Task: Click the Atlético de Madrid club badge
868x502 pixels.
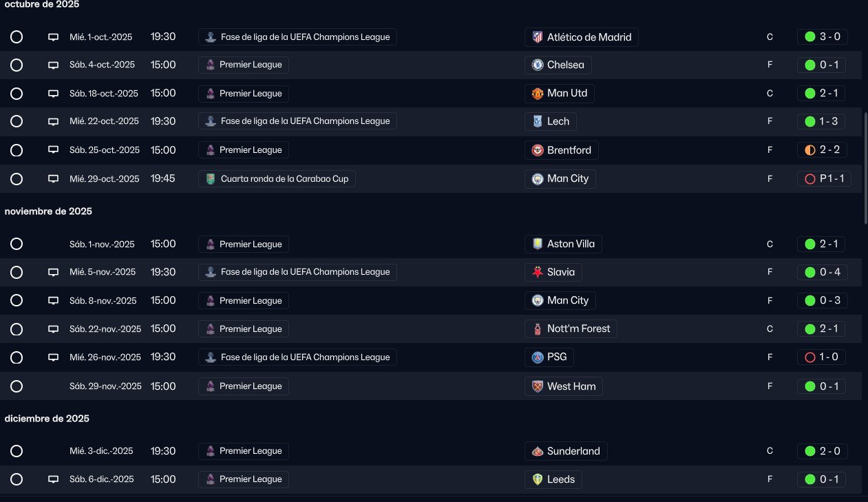Action: 537,37
